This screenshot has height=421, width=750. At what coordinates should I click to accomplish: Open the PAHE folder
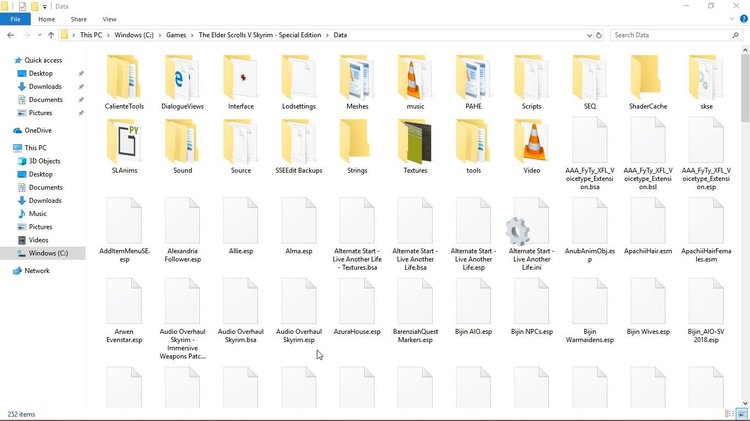tap(474, 82)
